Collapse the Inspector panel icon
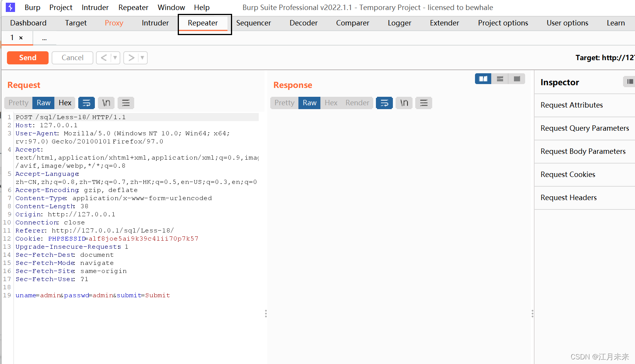This screenshot has width=635, height=364. [x=630, y=81]
